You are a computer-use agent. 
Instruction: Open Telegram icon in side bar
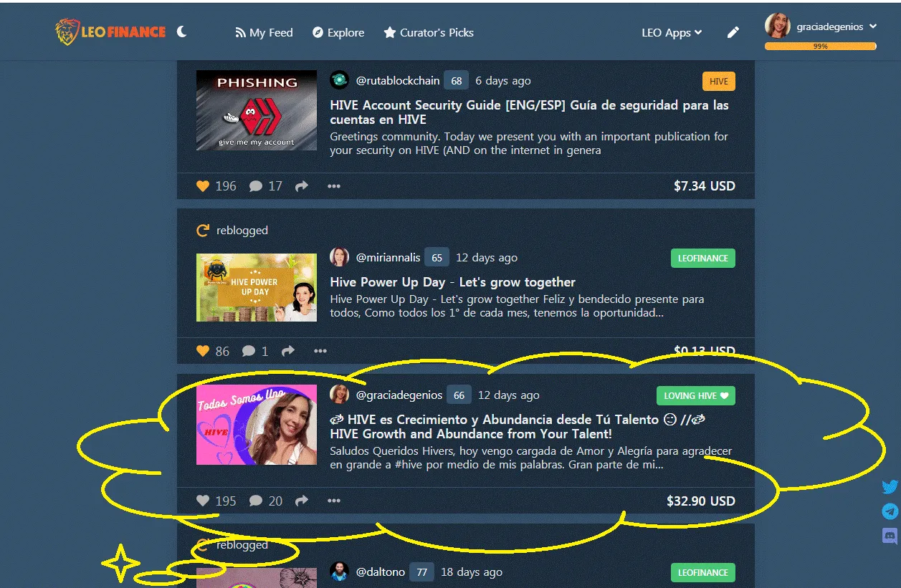(890, 511)
